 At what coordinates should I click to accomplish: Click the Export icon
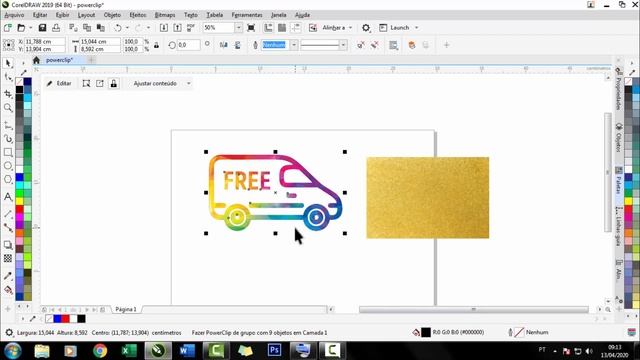click(178, 28)
